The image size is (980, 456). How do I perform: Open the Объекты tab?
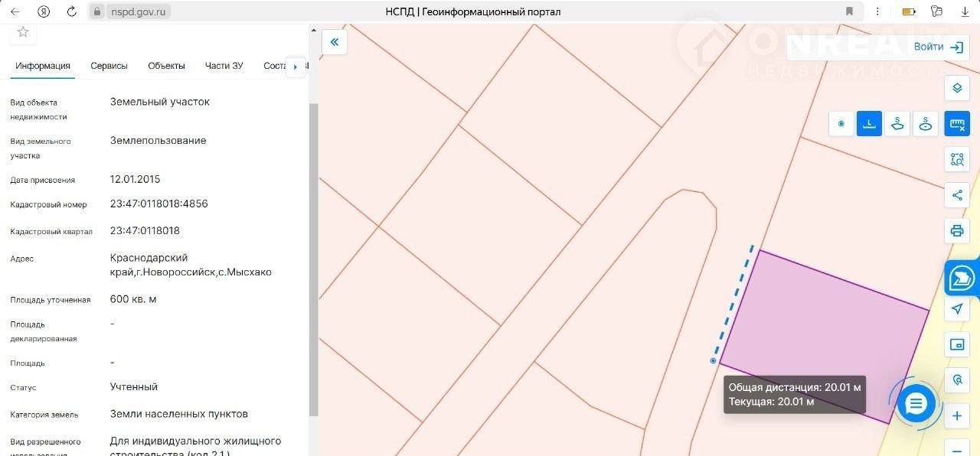coord(166,66)
